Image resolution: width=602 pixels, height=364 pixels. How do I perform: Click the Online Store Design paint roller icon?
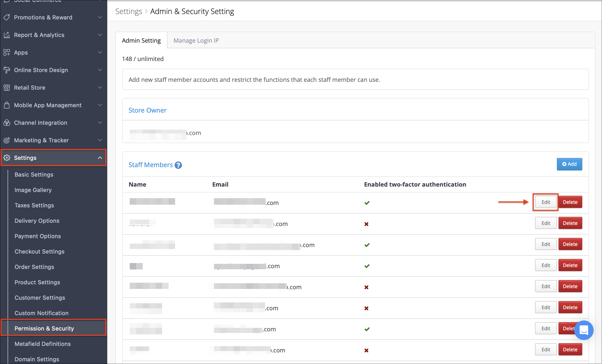pyautogui.click(x=7, y=70)
